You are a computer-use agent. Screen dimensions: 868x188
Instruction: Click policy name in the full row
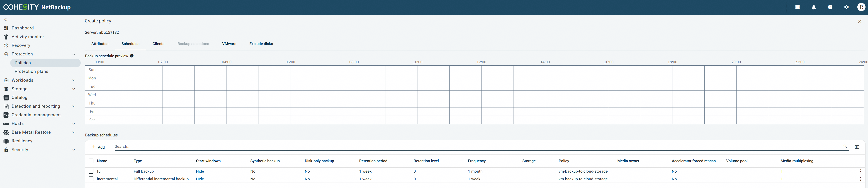coord(583,171)
